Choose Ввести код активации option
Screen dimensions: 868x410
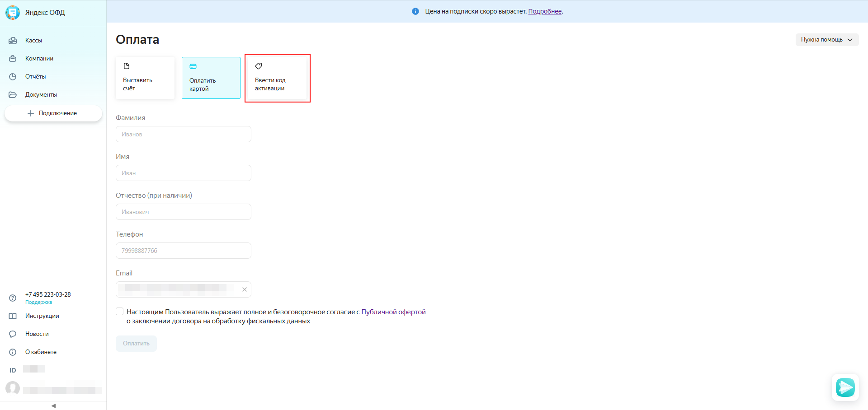pos(277,78)
